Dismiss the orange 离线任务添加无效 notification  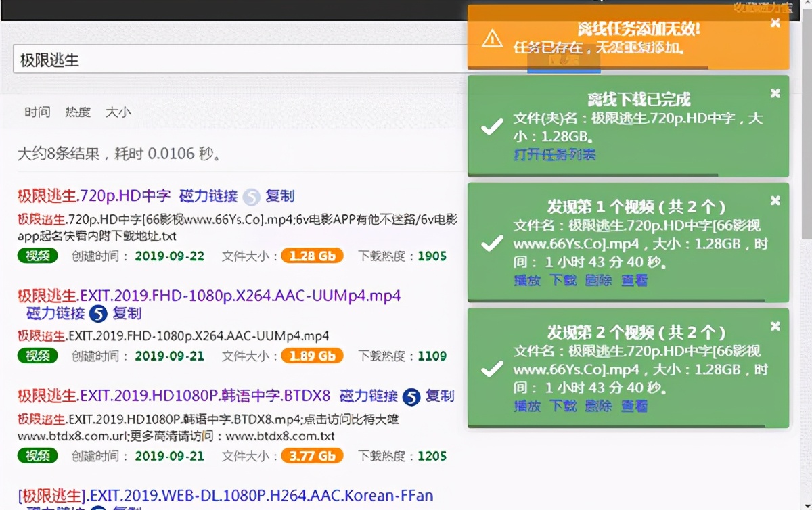click(775, 22)
